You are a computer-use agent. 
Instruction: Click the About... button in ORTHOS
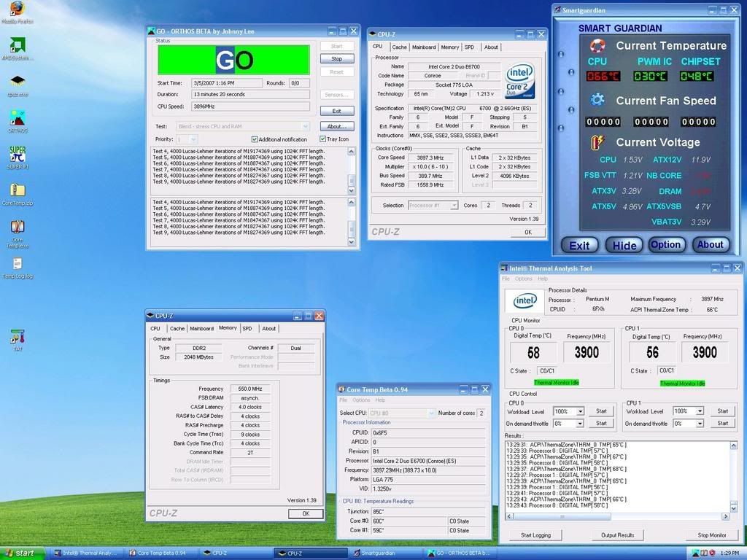pyautogui.click(x=337, y=126)
